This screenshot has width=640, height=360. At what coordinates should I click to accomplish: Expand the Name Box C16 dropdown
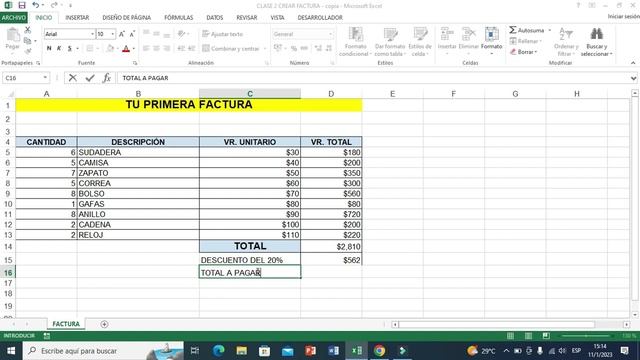tap(45, 78)
